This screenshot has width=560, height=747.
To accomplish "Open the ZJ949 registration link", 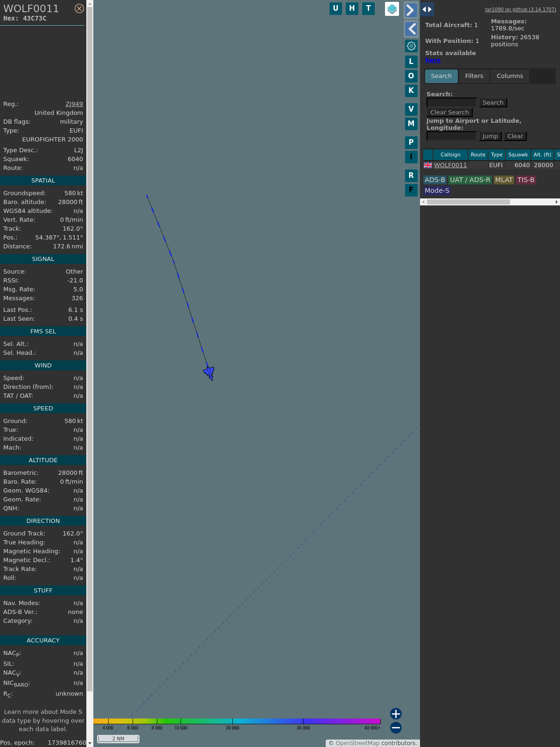I will click(x=74, y=104).
